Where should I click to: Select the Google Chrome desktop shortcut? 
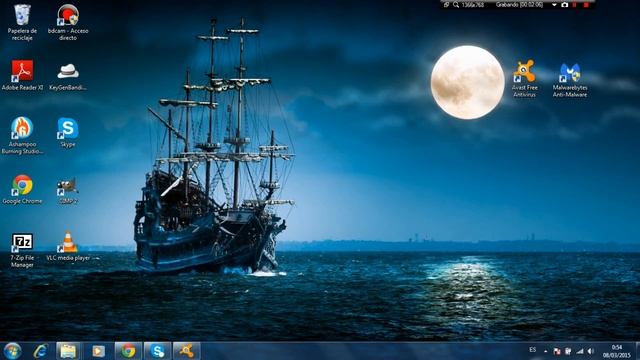tap(22, 189)
